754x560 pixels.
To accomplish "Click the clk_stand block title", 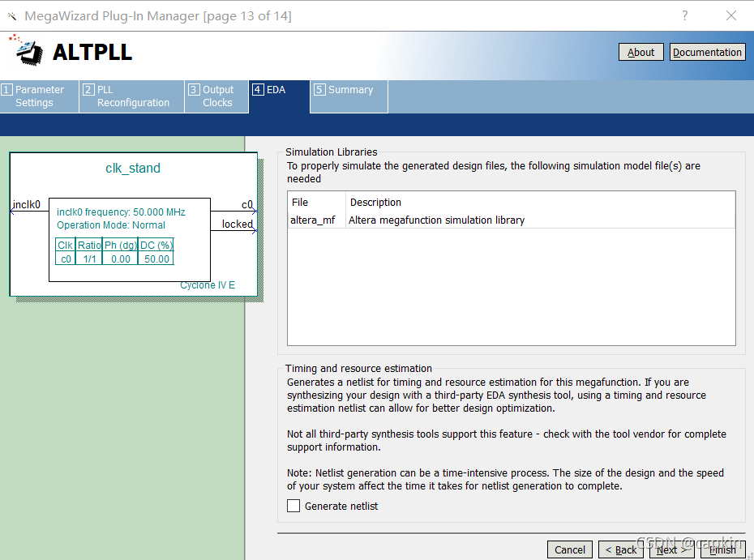I will [x=133, y=169].
